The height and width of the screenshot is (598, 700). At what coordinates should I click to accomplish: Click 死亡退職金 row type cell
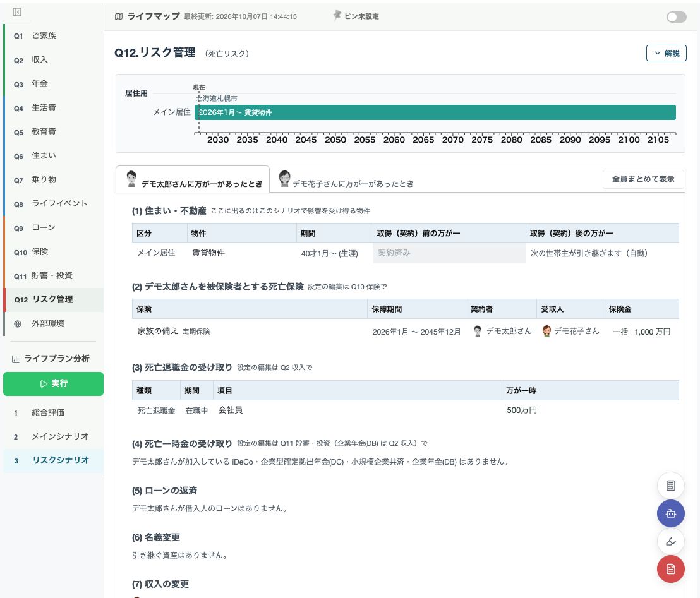(156, 410)
